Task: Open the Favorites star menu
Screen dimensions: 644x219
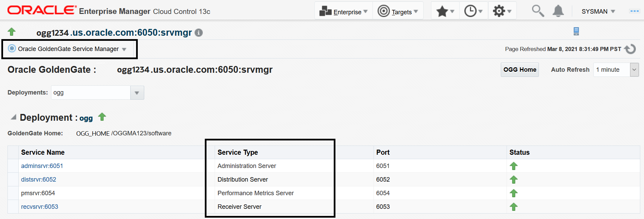Action: tap(445, 12)
